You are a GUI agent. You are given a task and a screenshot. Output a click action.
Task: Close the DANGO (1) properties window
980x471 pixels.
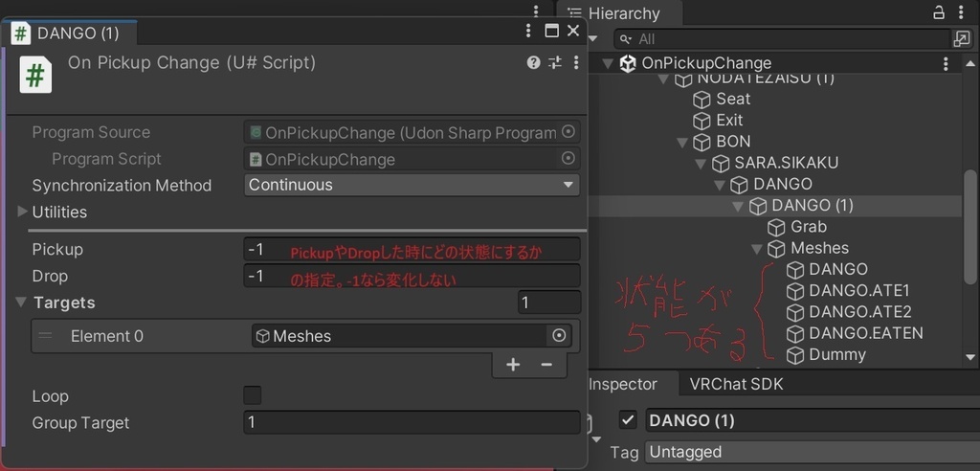pos(572,31)
